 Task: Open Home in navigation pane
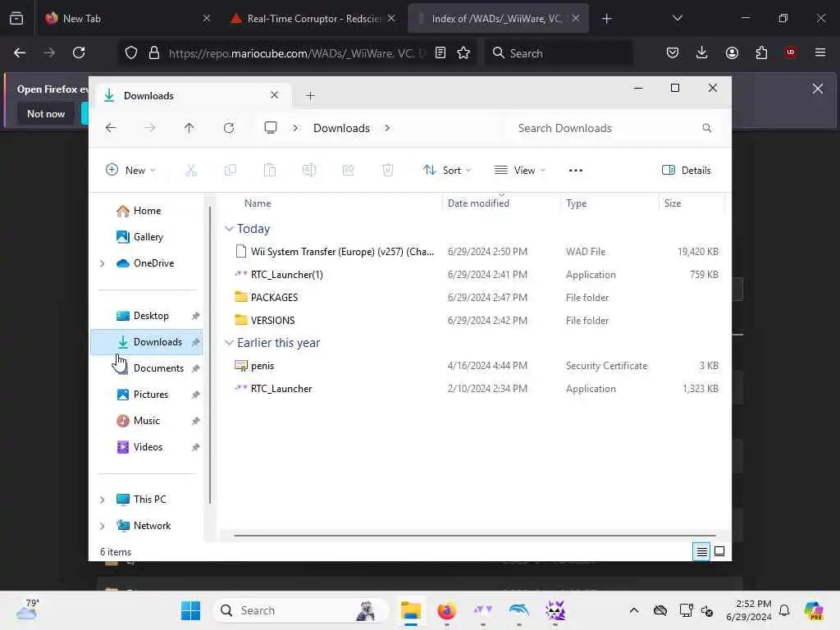(x=147, y=211)
